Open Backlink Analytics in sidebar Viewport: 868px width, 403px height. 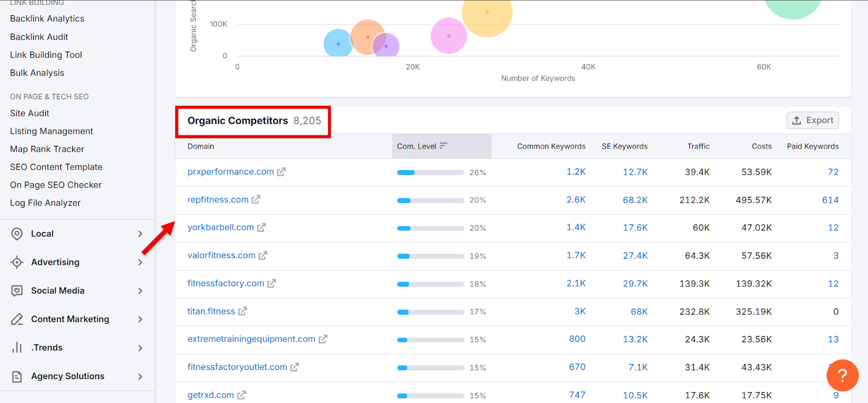(x=47, y=18)
